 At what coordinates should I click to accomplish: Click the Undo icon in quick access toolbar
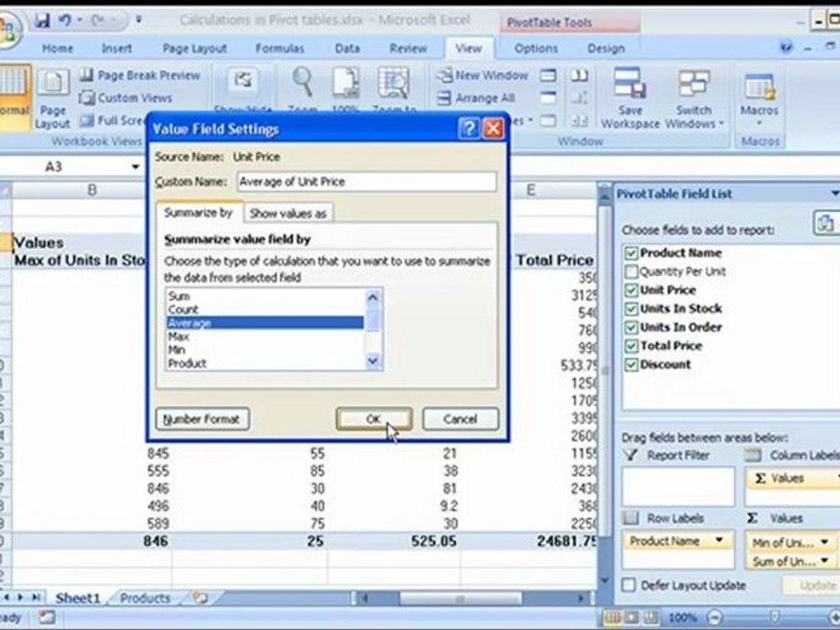pos(65,20)
